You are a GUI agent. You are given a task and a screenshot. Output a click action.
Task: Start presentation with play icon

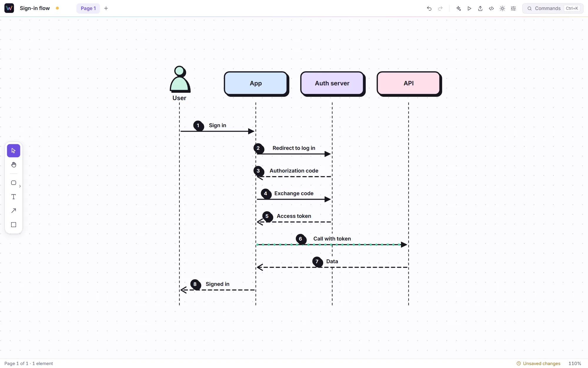(469, 9)
